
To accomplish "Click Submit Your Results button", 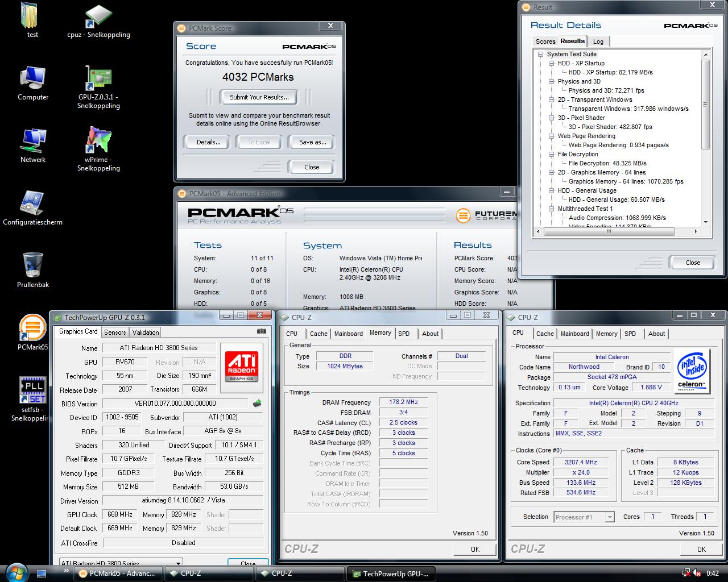I will point(259,97).
